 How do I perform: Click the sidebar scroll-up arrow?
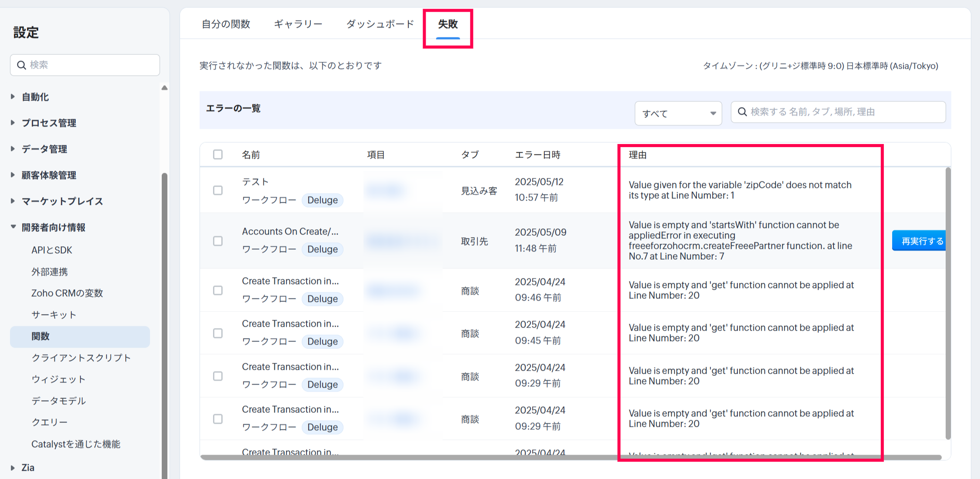click(164, 88)
